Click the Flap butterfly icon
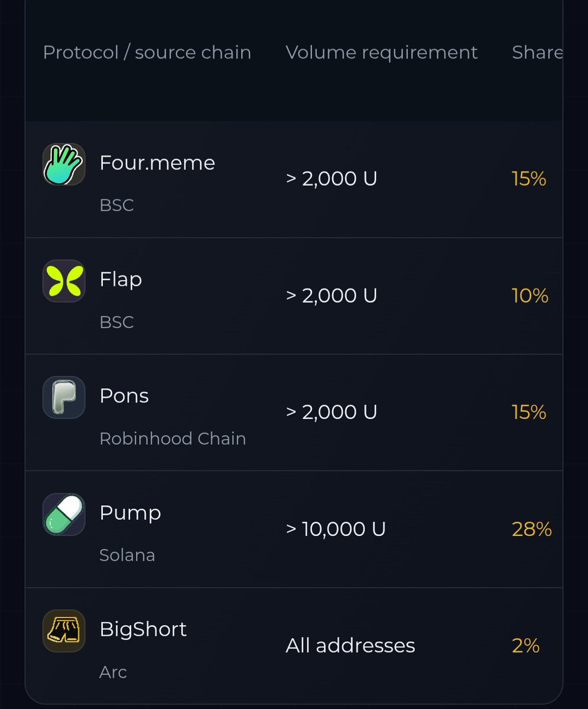The height and width of the screenshot is (709, 588). (x=64, y=281)
